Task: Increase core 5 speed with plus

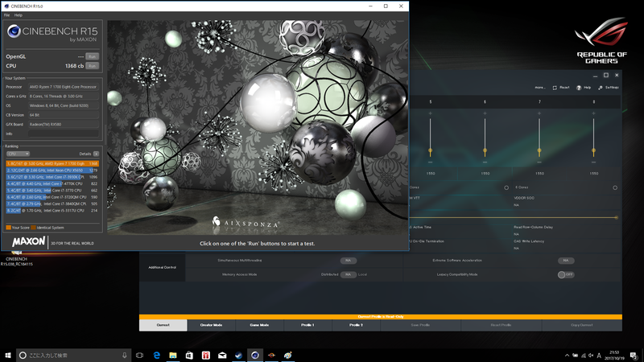Action: click(x=431, y=113)
